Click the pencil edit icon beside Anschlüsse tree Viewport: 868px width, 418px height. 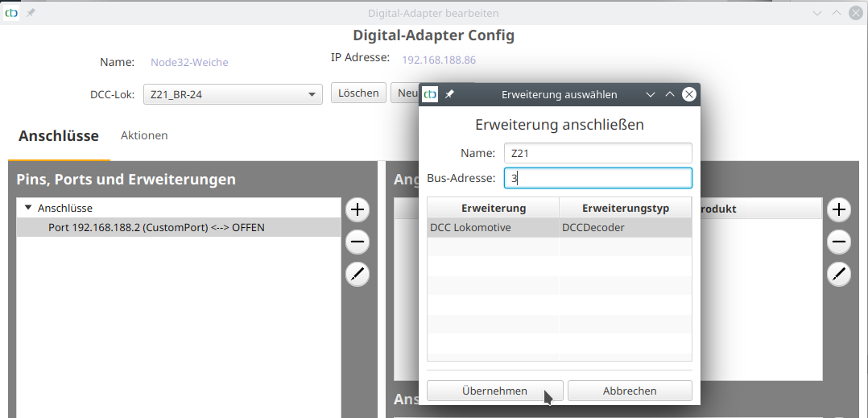click(358, 275)
